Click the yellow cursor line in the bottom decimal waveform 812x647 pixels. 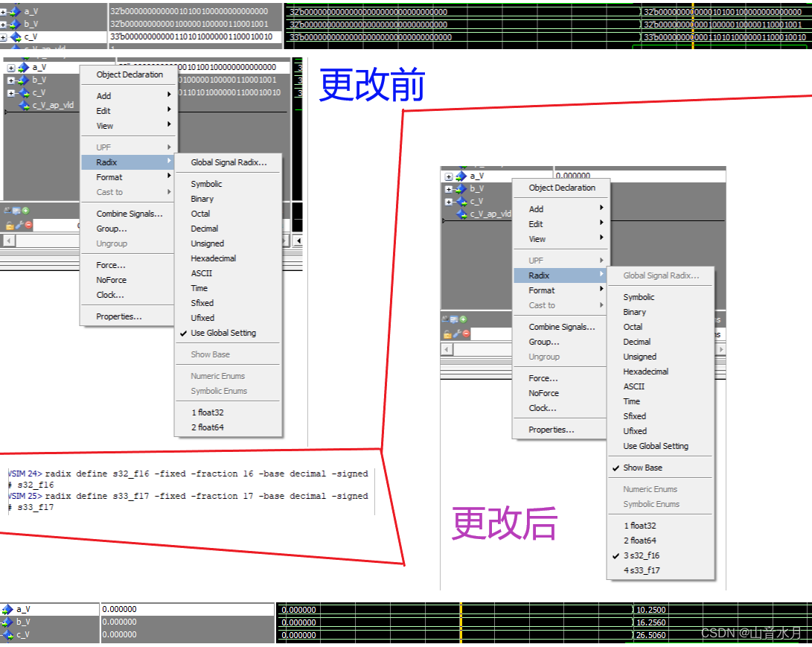pyautogui.click(x=461, y=622)
